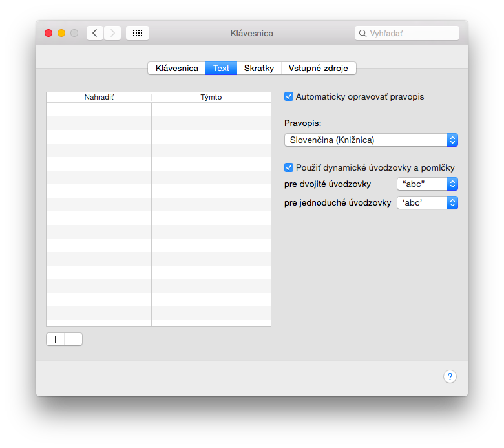Sort by the Týmto column header
Image resolution: width=504 pixels, height=448 pixels.
(x=211, y=97)
